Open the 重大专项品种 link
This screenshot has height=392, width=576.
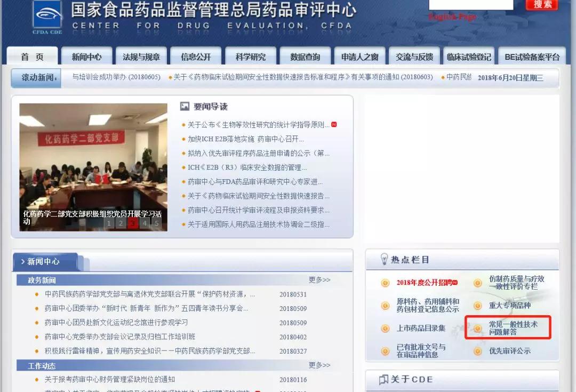coord(510,305)
